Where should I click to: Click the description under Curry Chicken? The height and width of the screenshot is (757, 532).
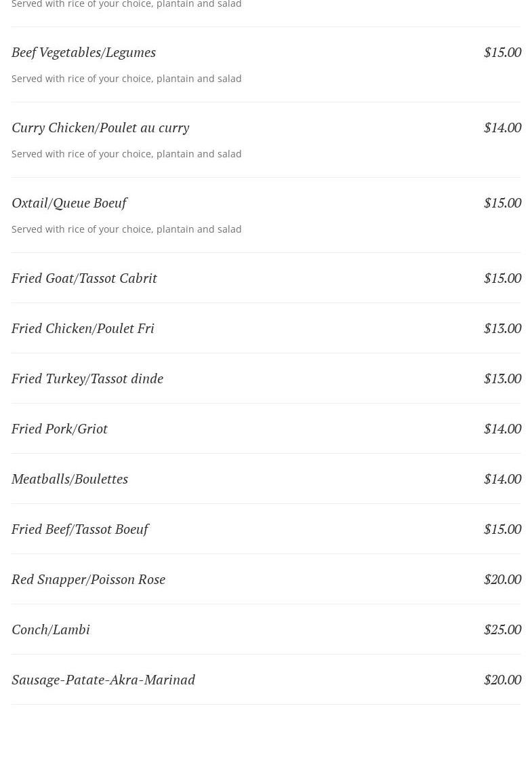tap(127, 154)
